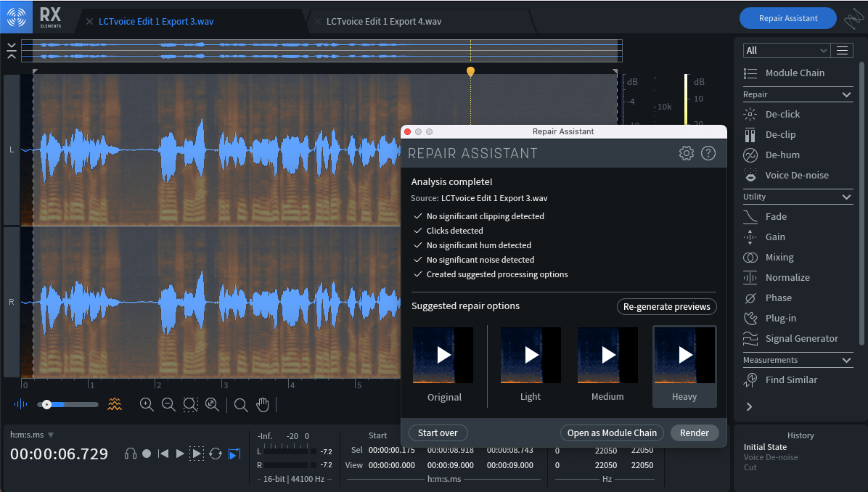Screen dimensions: 868x492
Task: Click the Sel Start time field
Action: coord(392,450)
